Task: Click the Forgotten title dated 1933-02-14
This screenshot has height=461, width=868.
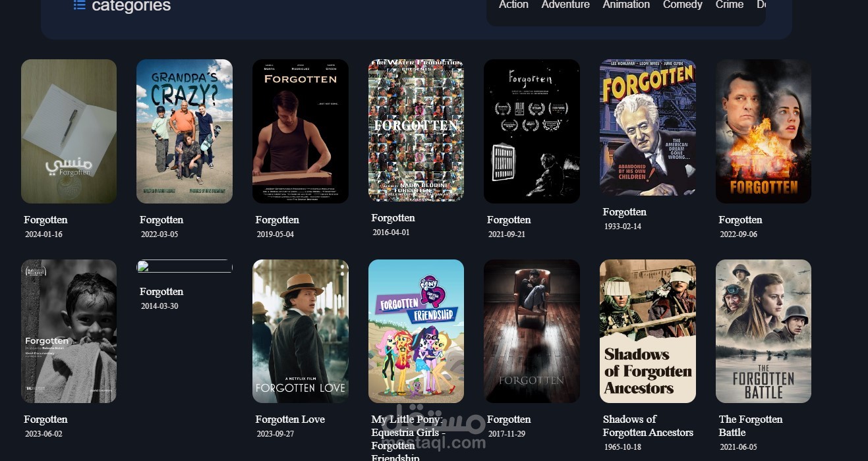Action: coord(625,212)
